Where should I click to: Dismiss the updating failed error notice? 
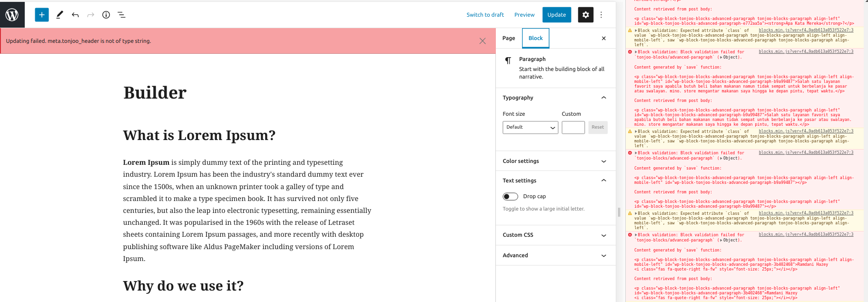pos(483,41)
